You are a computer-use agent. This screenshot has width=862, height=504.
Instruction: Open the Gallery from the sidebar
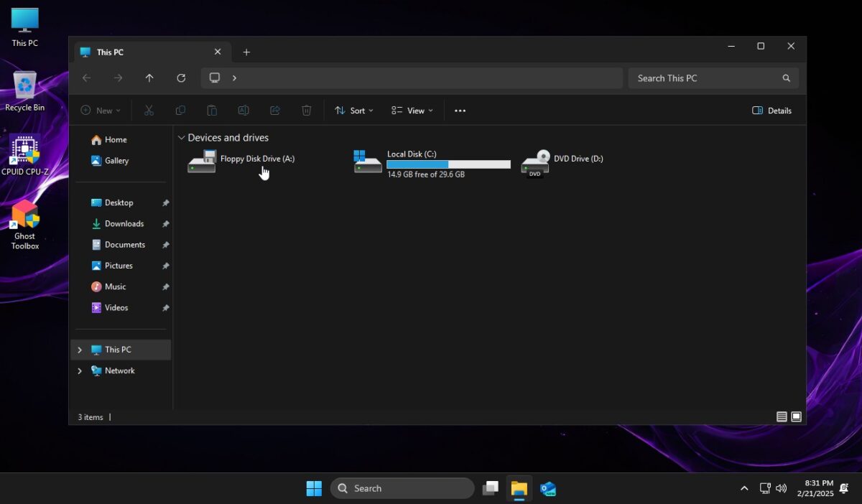(x=116, y=160)
